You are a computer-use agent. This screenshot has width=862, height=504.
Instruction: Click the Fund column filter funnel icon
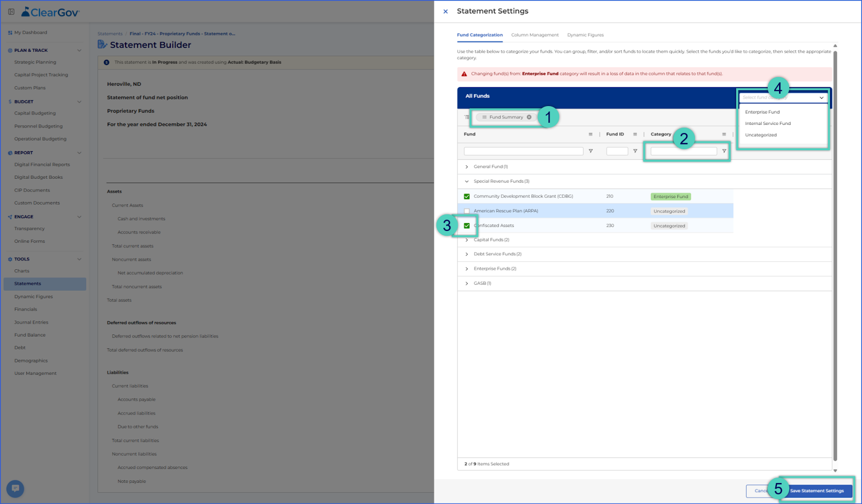(x=590, y=151)
